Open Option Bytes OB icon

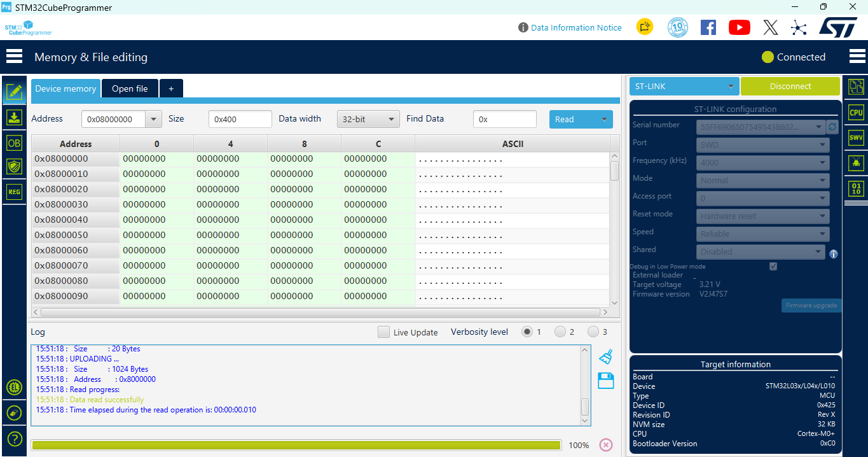[x=14, y=143]
